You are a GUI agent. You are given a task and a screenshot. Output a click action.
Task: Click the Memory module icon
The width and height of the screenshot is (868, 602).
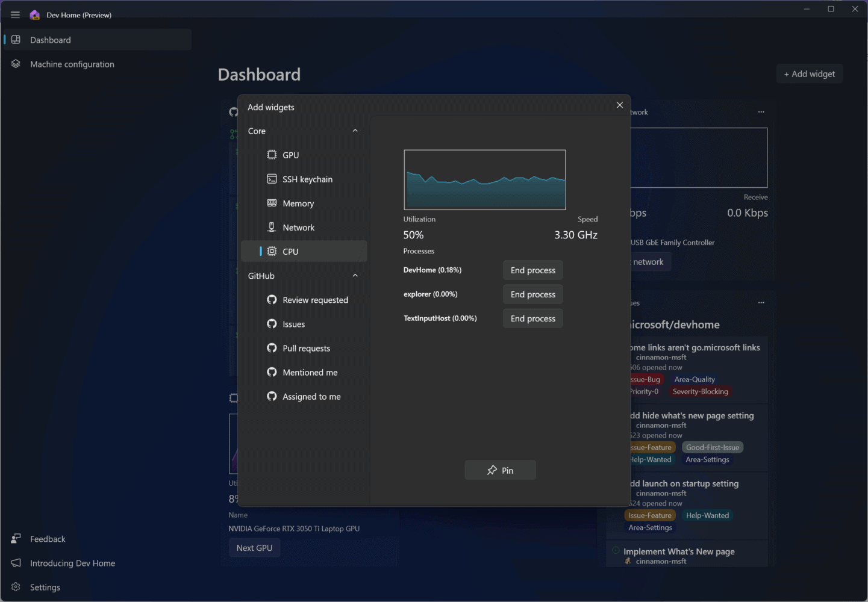click(272, 203)
